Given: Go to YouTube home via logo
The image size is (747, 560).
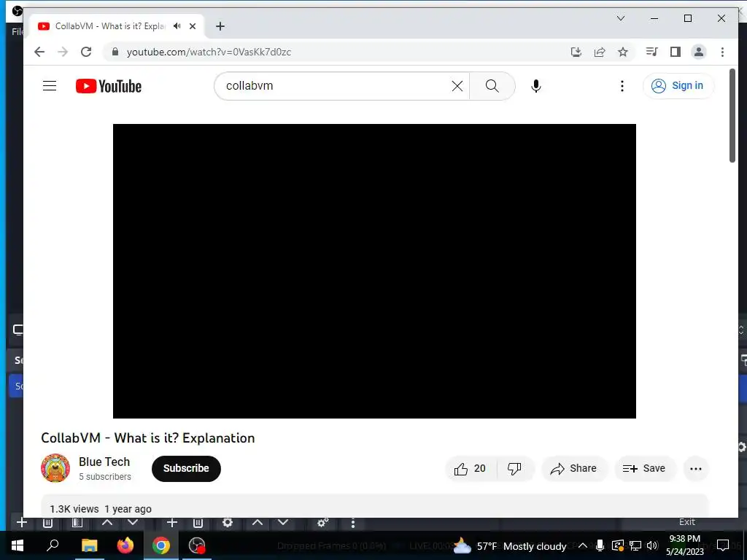Looking at the screenshot, I should coord(109,86).
